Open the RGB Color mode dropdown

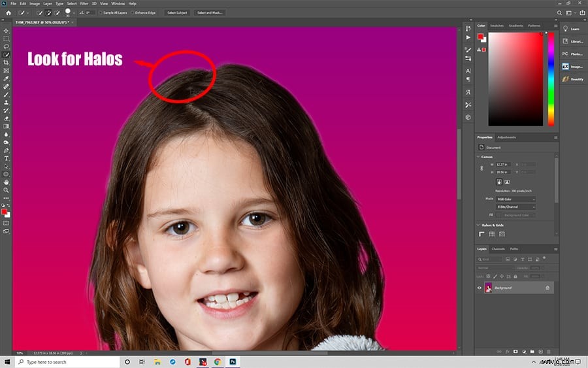coord(515,199)
